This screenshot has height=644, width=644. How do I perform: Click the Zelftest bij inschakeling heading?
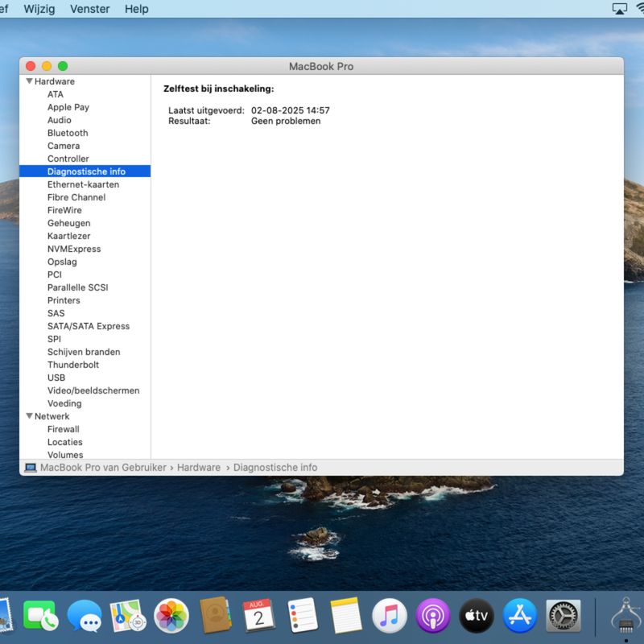218,89
